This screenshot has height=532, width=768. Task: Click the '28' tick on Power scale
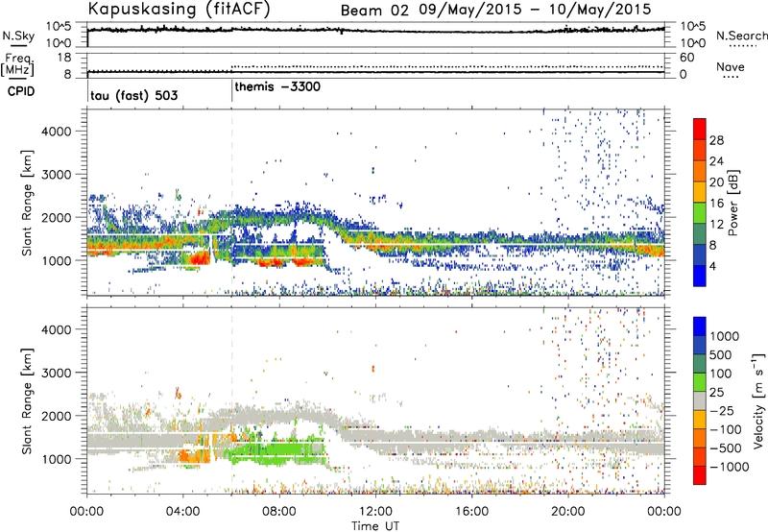[716, 140]
